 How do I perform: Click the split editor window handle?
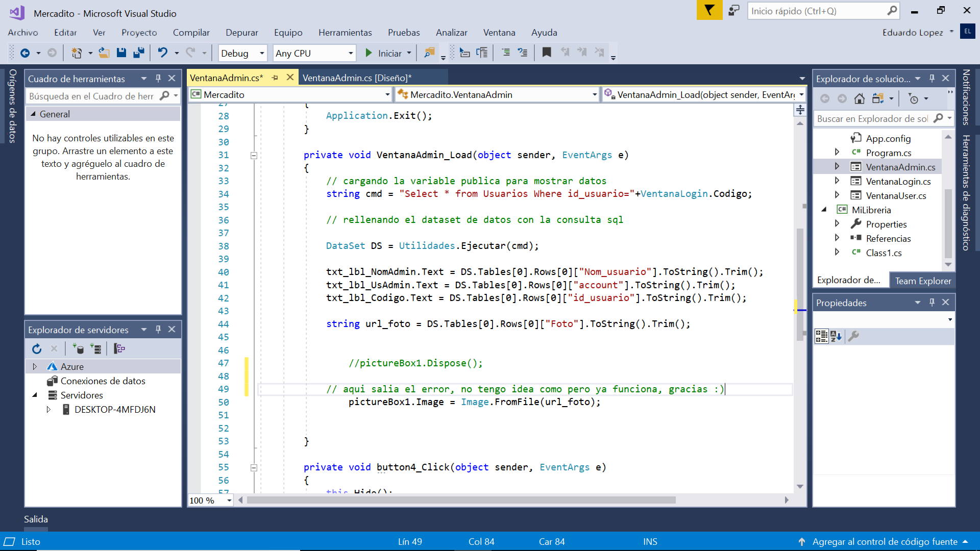pos(800,110)
